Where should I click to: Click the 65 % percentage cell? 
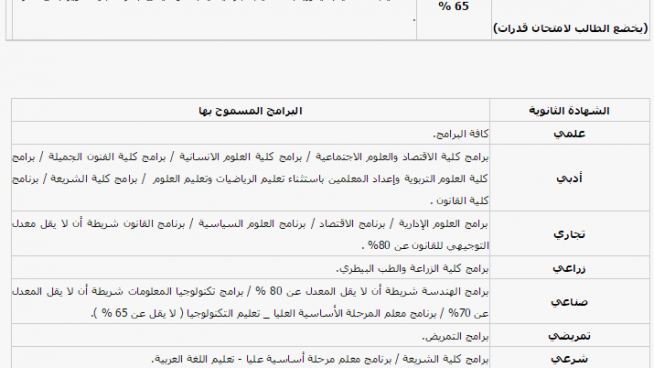coord(454,6)
